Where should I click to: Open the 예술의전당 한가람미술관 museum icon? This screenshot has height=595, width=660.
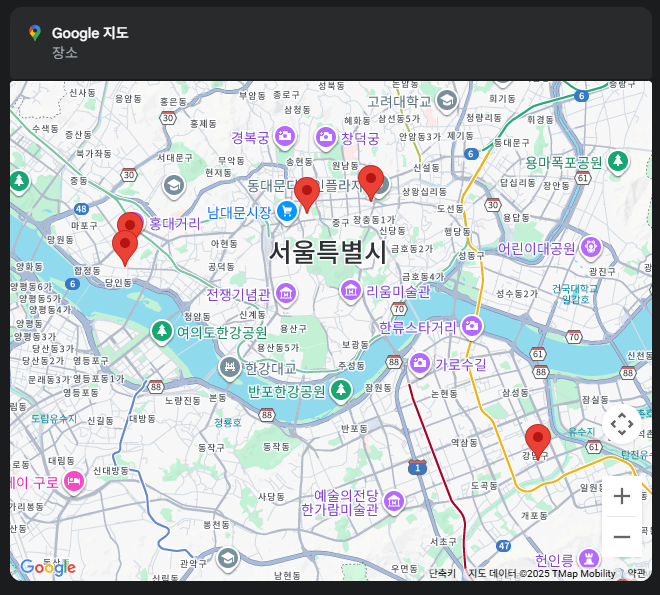(394, 501)
